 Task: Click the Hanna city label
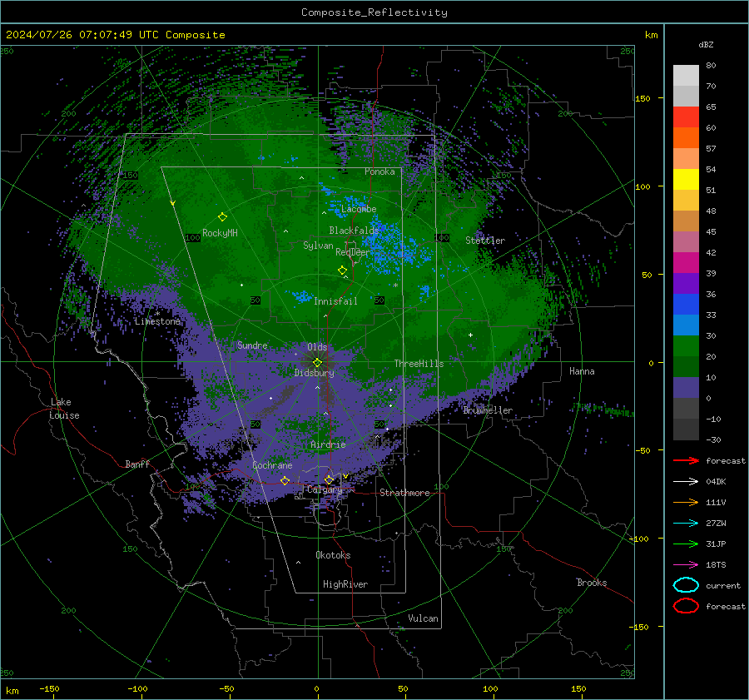tap(582, 371)
